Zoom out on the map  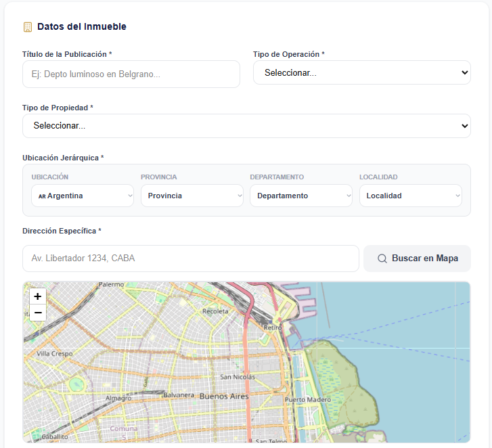coord(38,313)
